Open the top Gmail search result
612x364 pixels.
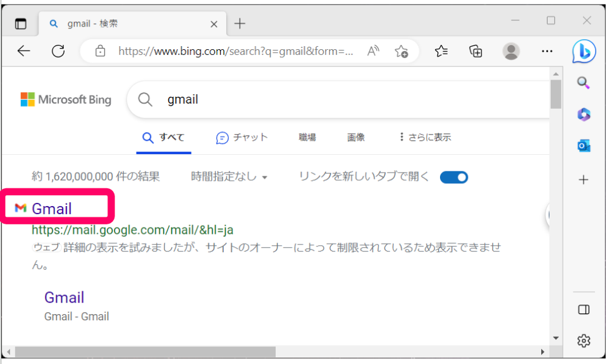point(51,209)
